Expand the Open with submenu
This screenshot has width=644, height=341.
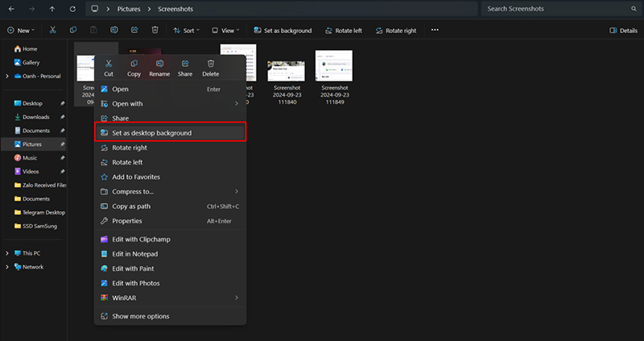pos(236,104)
